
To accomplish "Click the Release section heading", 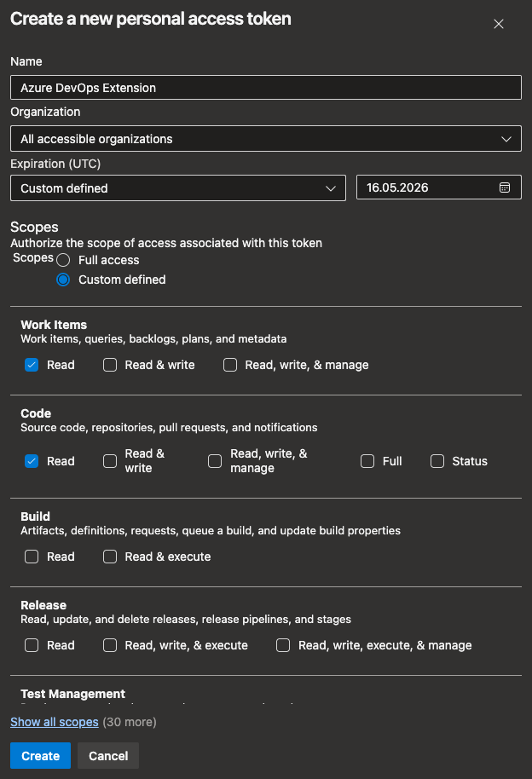I will click(x=43, y=605).
